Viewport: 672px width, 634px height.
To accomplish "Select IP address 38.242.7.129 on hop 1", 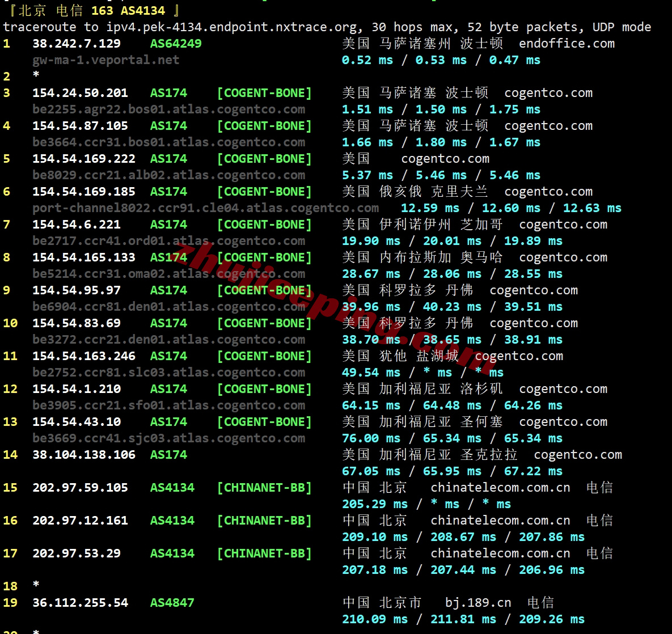I will pyautogui.click(x=75, y=43).
